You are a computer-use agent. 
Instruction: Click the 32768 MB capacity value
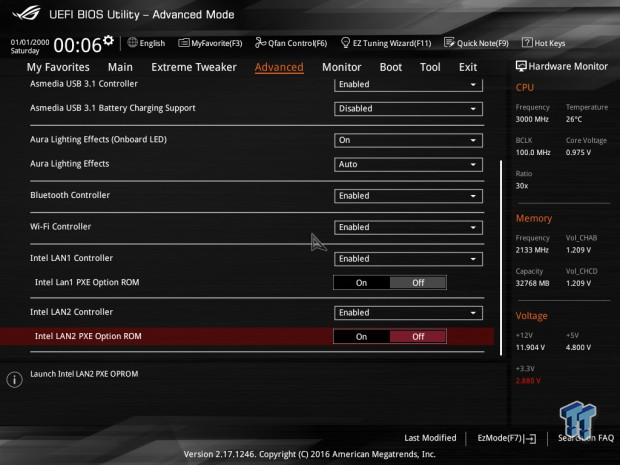point(532,283)
